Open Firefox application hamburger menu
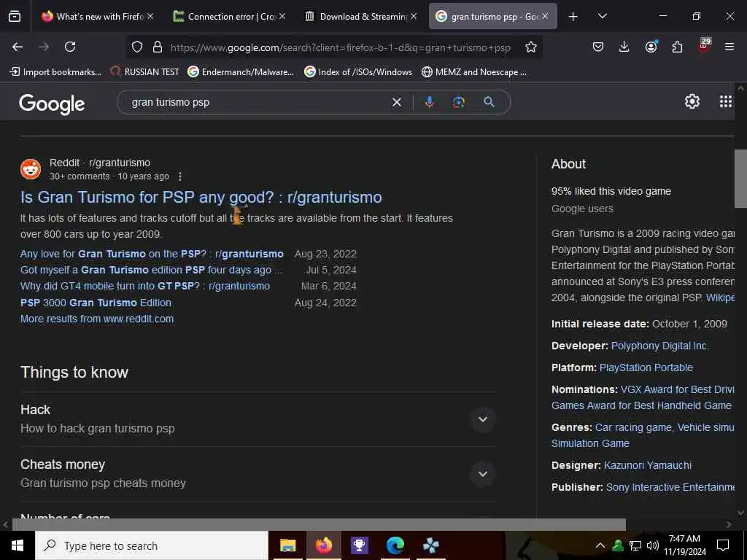 (729, 47)
